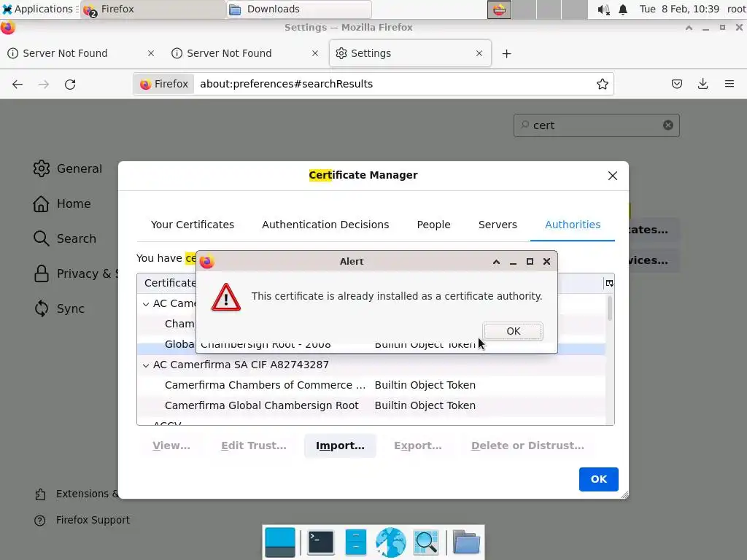Open Extensions & Themes link
This screenshot has height=560, width=747.
[76, 494]
